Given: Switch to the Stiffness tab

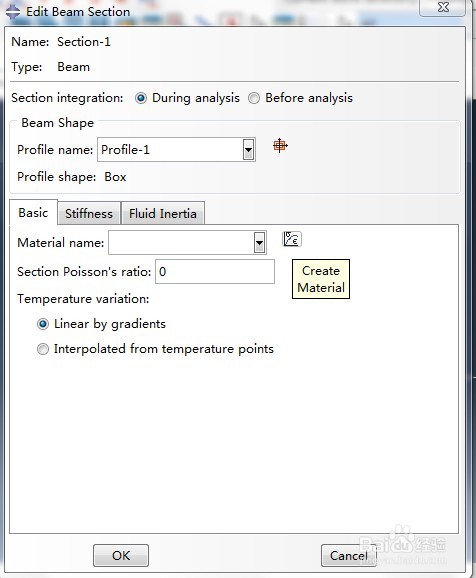Looking at the screenshot, I should [x=89, y=213].
